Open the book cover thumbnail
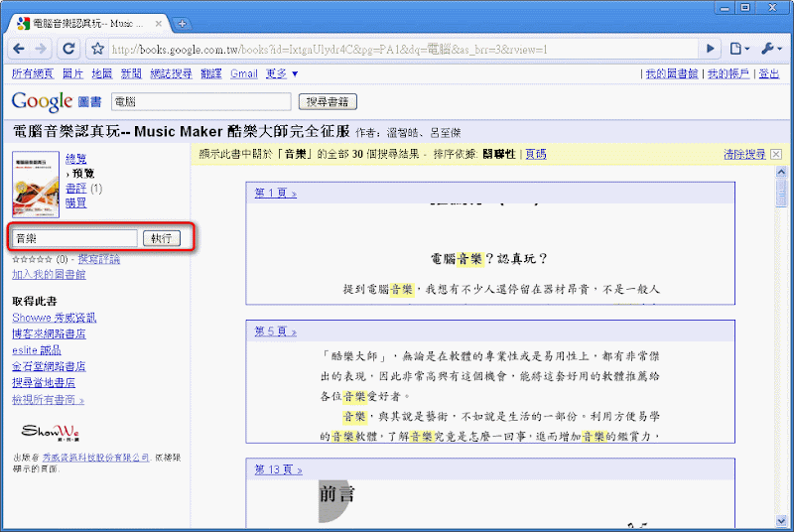The image size is (794, 532). (36, 186)
